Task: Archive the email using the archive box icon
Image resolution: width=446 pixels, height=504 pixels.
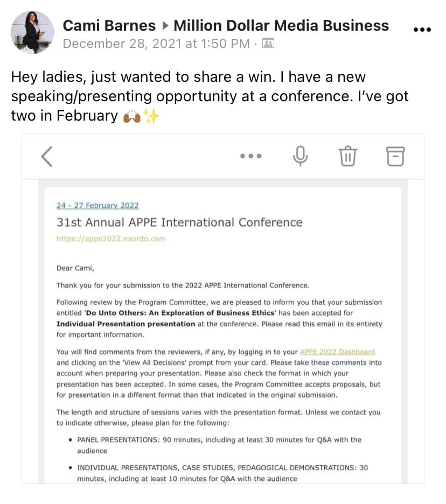Action: [x=395, y=157]
